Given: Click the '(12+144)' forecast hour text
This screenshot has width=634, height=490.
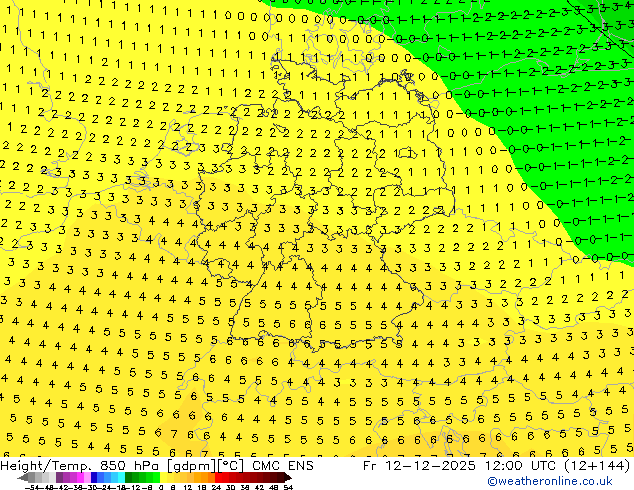Looking at the screenshot, I should [x=595, y=466].
